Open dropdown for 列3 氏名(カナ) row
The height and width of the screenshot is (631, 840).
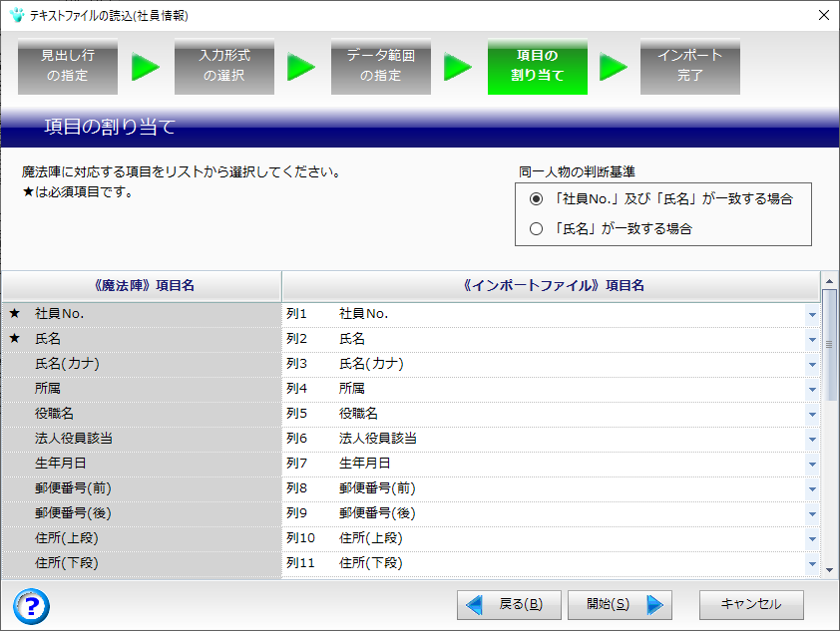[x=812, y=365]
